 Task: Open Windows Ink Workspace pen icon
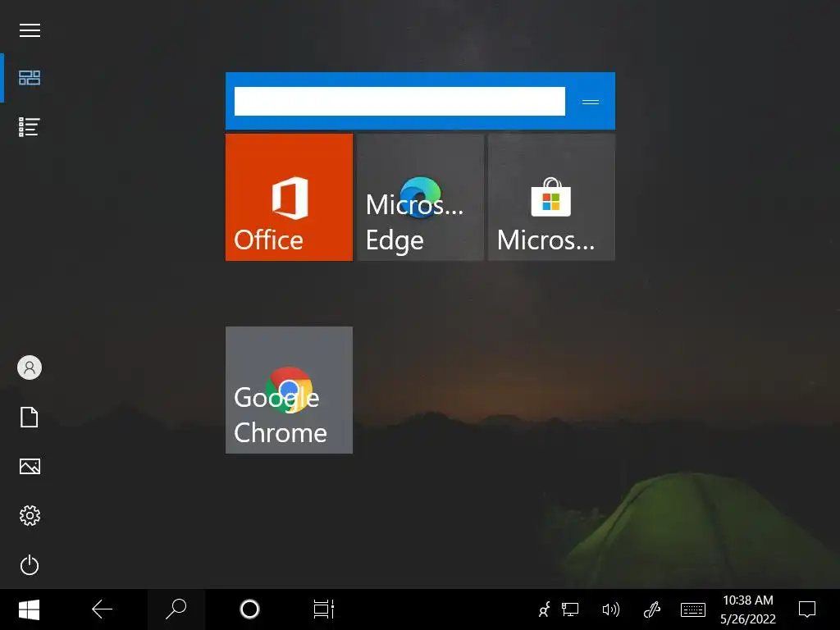pyautogui.click(x=651, y=609)
